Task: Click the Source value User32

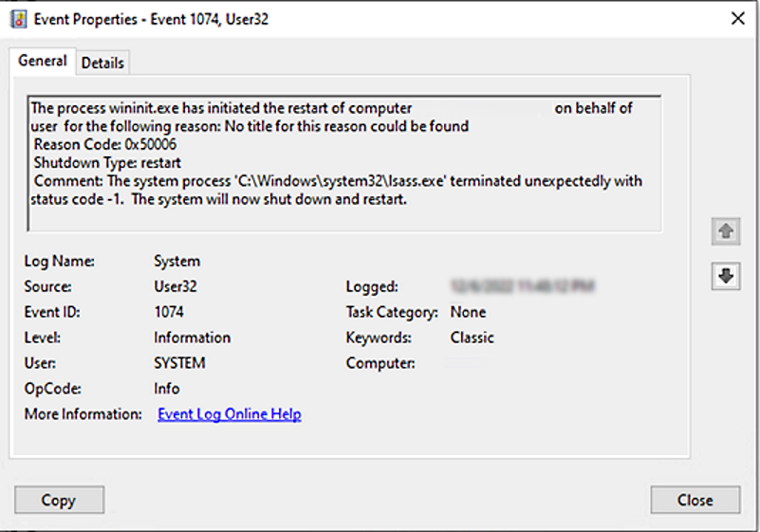Action: (176, 286)
